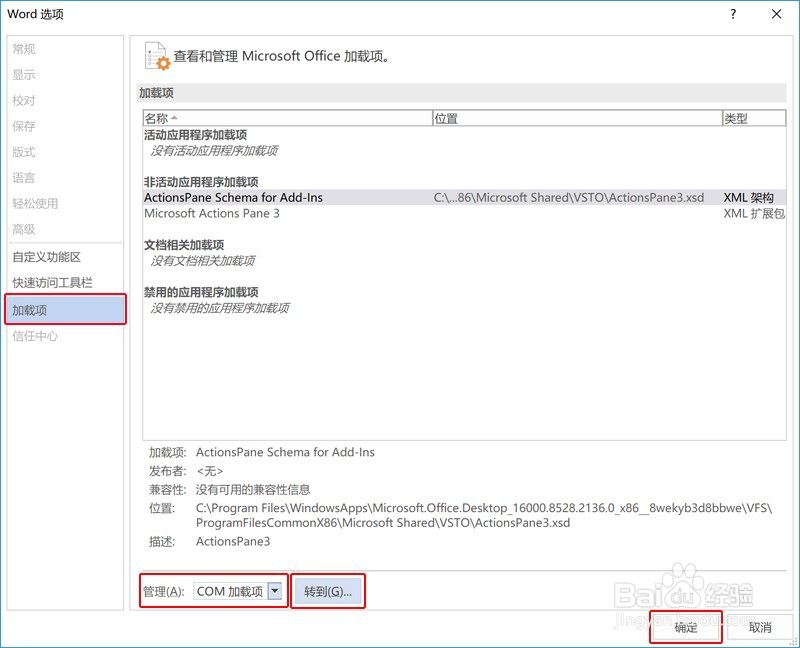Image resolution: width=800 pixels, height=648 pixels.
Task: Click the 没有文档相关加载项 entry
Action: (x=203, y=261)
